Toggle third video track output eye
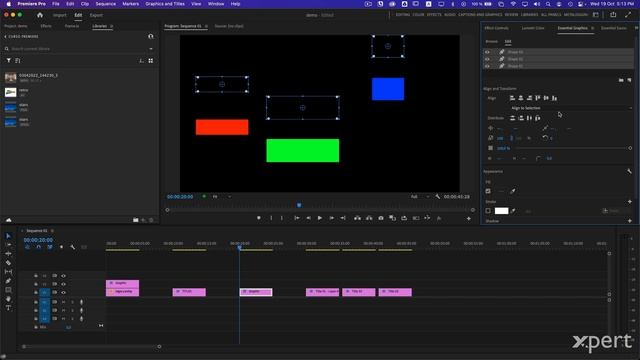Viewport: 640px width, 360px height. pos(63,292)
